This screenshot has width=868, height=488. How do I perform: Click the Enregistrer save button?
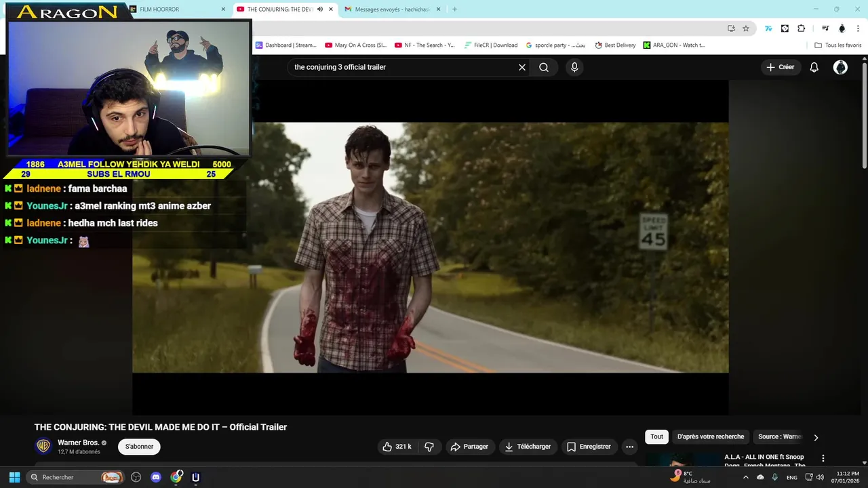(x=589, y=447)
